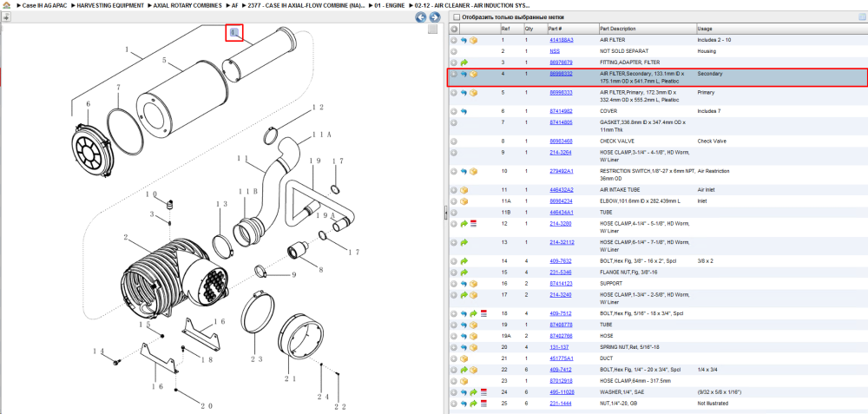Click box icon on Secondary air filter row

tap(474, 74)
